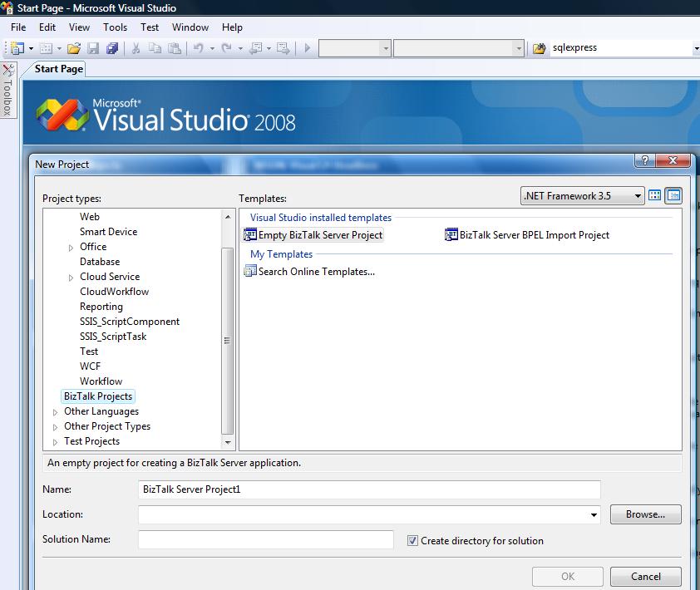The image size is (700, 590).
Task: Click the Open File folder icon
Action: tap(74, 47)
